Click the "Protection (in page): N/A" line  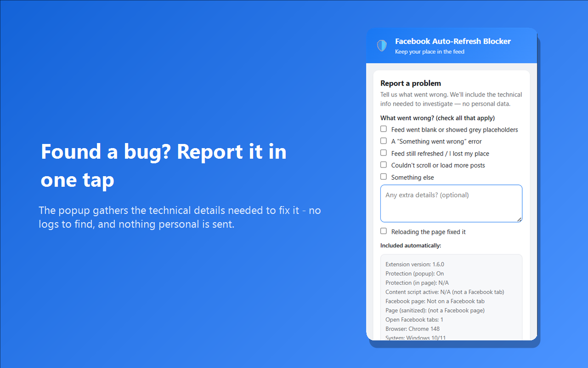tap(417, 283)
